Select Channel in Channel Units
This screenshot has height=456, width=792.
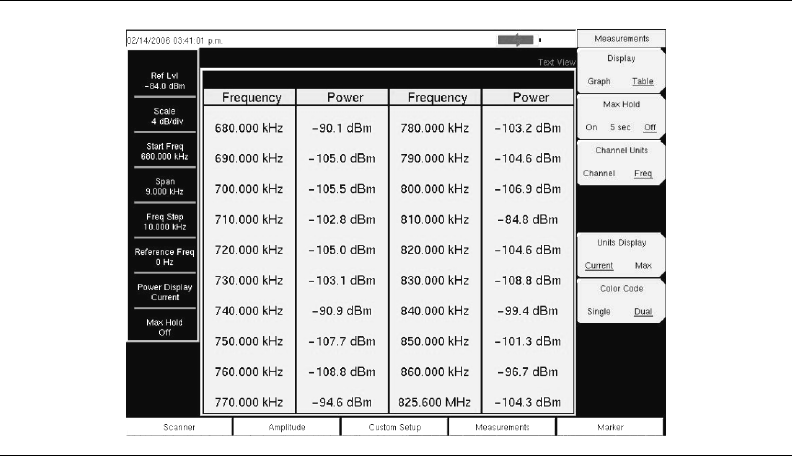(599, 173)
